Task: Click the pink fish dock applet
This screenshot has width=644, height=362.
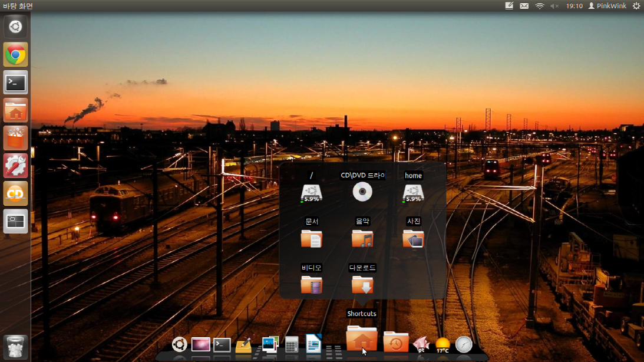Action: 421,344
